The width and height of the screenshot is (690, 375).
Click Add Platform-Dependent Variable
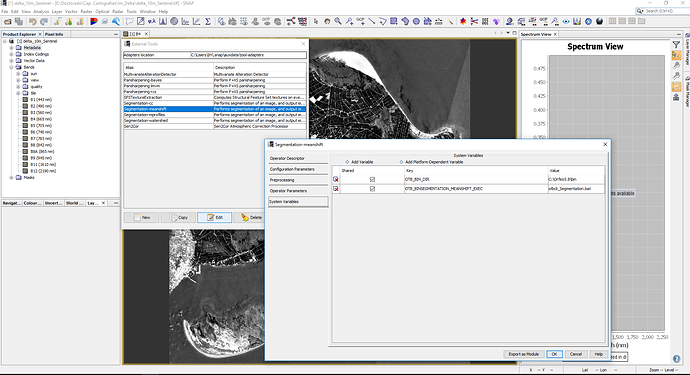pyautogui.click(x=431, y=162)
